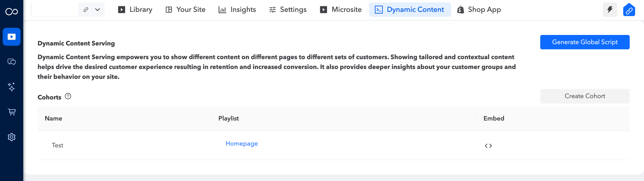Open the video player sidebar section
The width and height of the screenshot is (644, 181).
pyautogui.click(x=11, y=37)
